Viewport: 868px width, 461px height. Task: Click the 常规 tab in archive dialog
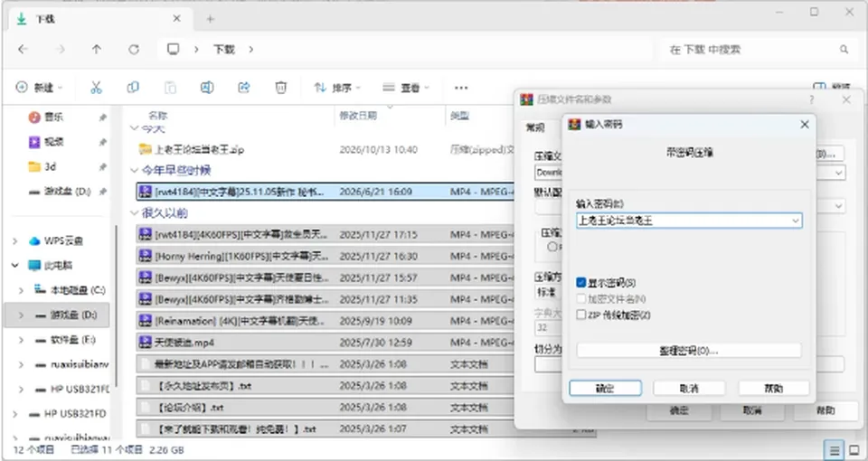(535, 127)
